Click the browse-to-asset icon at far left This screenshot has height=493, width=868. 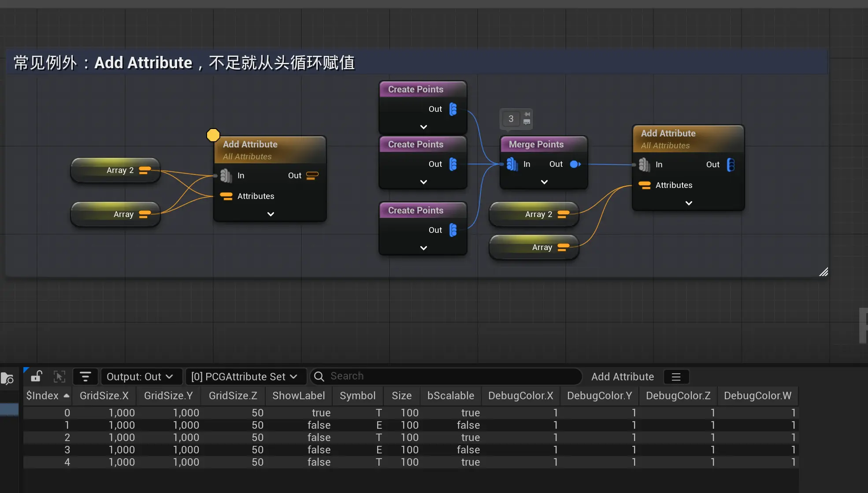coord(7,378)
